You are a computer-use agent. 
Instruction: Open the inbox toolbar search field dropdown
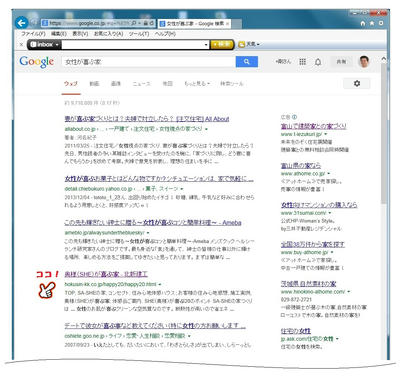pyautogui.click(x=206, y=44)
